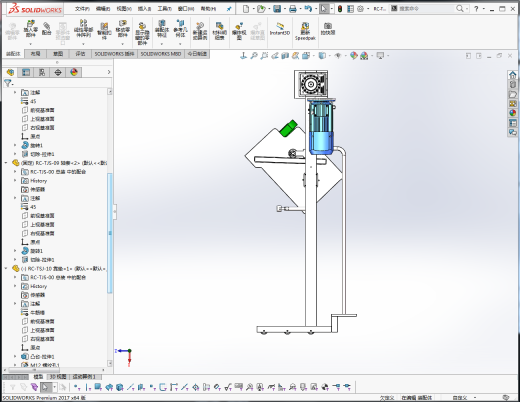Click the Print icon in title bar
This screenshot has height=402, width=520.
293,9
